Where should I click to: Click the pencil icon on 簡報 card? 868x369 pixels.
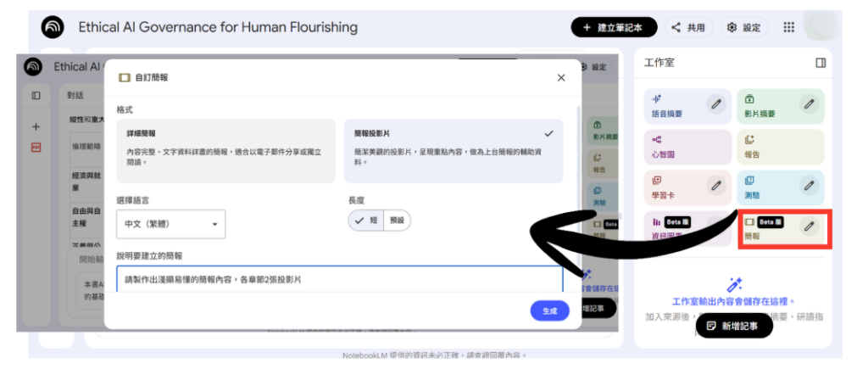coord(809,226)
